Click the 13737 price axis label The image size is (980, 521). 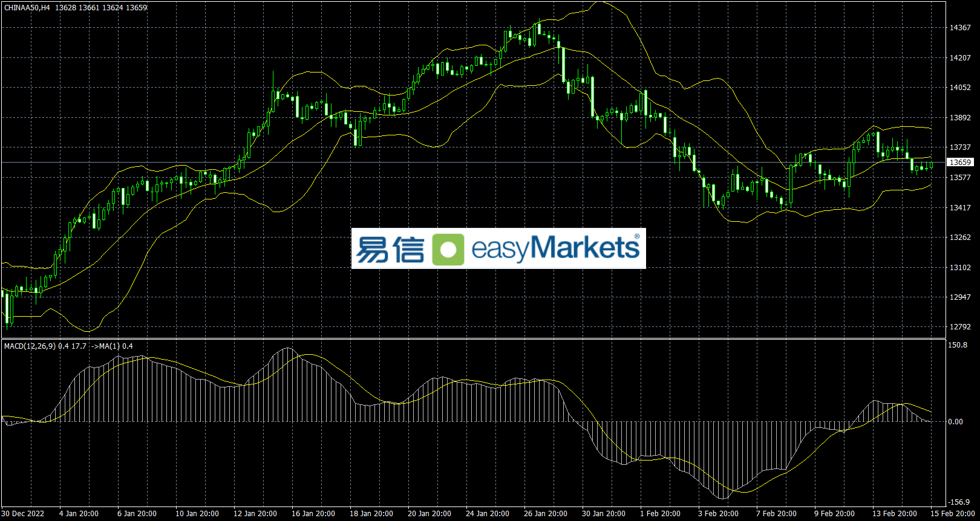tap(960, 147)
